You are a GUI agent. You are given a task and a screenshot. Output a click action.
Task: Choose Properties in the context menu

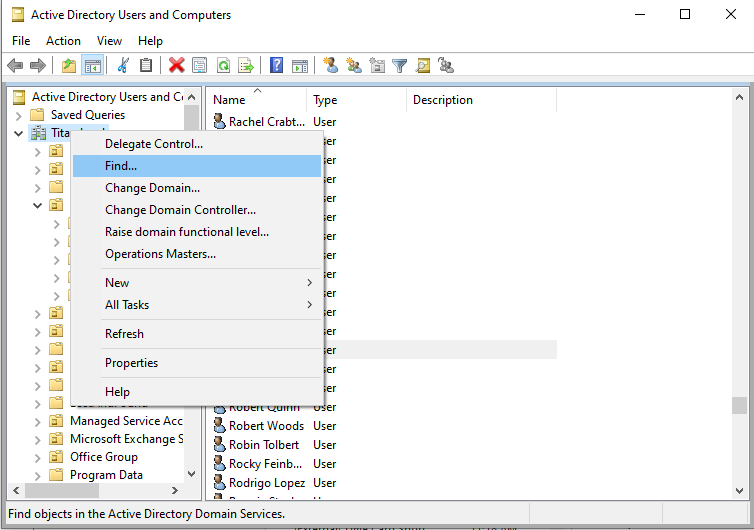point(197,363)
